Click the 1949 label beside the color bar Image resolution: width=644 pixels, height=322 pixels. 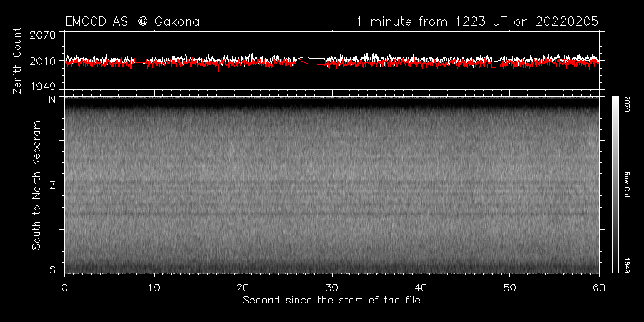(x=628, y=265)
